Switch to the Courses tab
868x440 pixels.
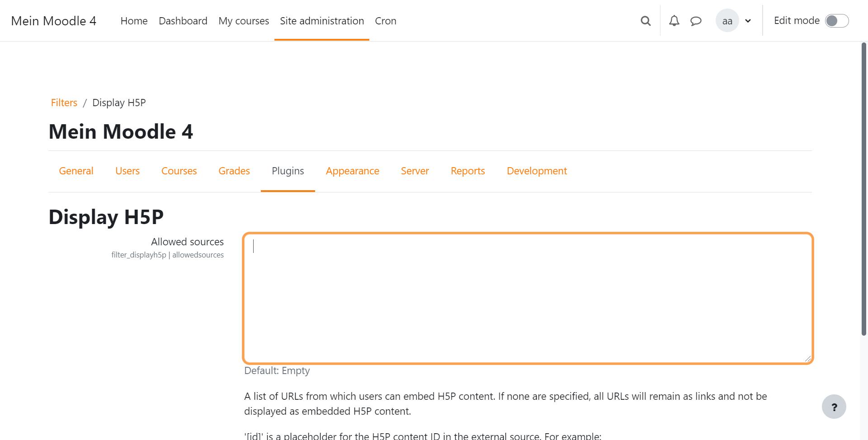(x=179, y=171)
